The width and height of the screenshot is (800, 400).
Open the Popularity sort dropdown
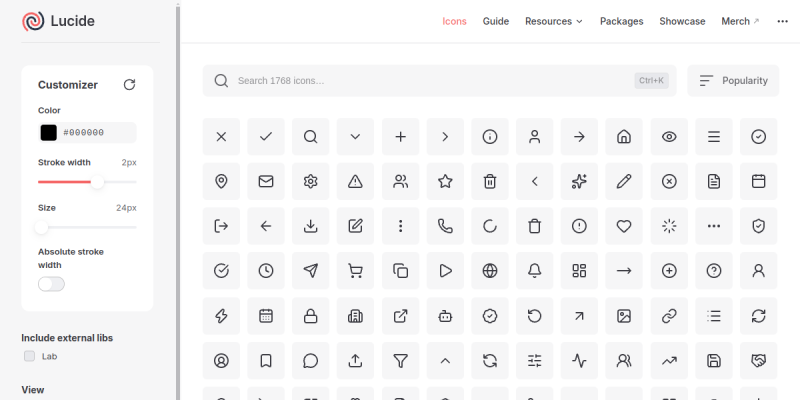[733, 81]
